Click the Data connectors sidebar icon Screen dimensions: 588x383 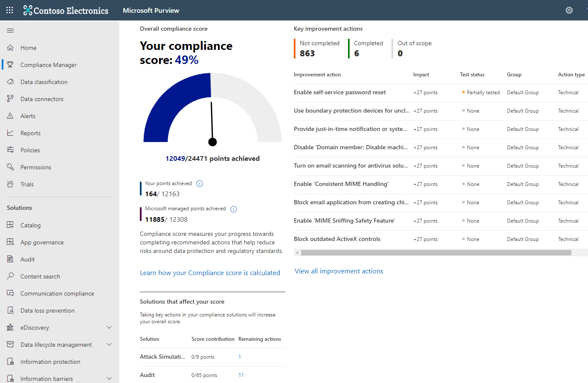[x=10, y=99]
